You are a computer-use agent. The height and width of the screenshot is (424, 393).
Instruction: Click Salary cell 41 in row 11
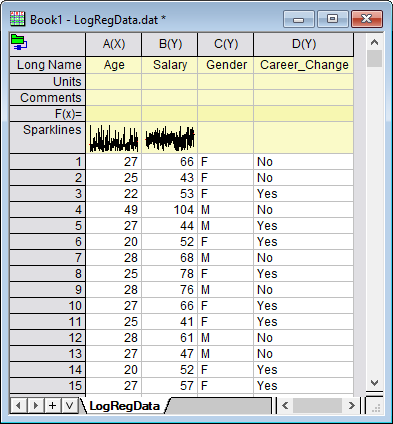170,322
